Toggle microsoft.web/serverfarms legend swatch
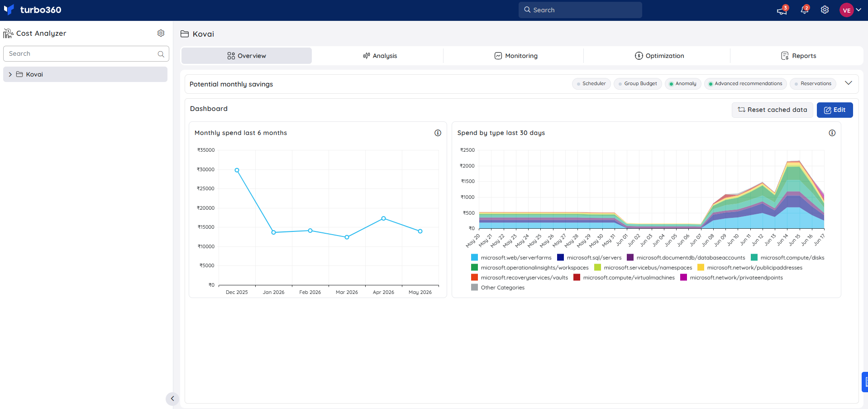 click(474, 258)
